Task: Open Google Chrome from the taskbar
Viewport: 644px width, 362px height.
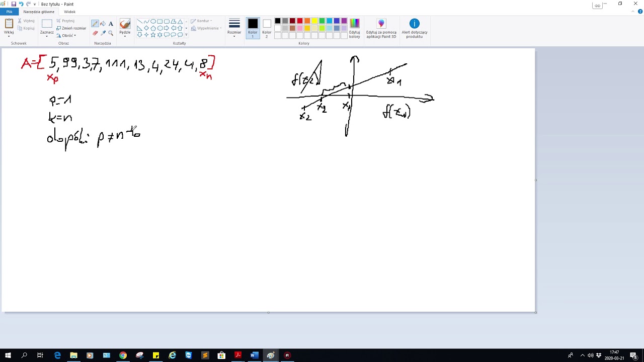Action: [123, 355]
